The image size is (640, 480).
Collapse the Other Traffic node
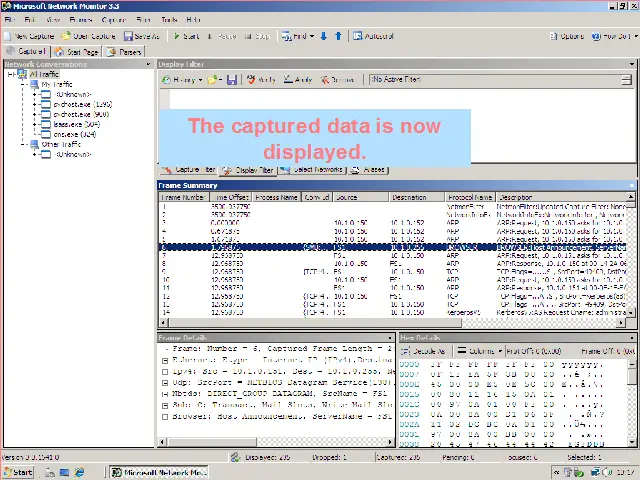coord(24,144)
